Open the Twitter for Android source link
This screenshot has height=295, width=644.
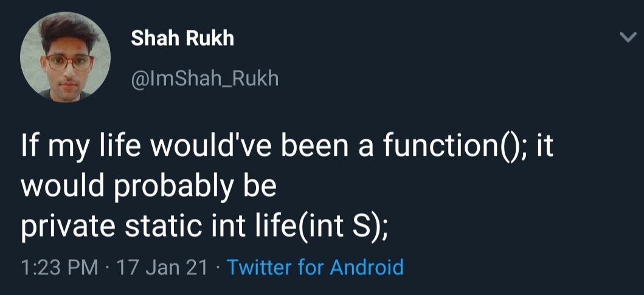[x=315, y=267]
